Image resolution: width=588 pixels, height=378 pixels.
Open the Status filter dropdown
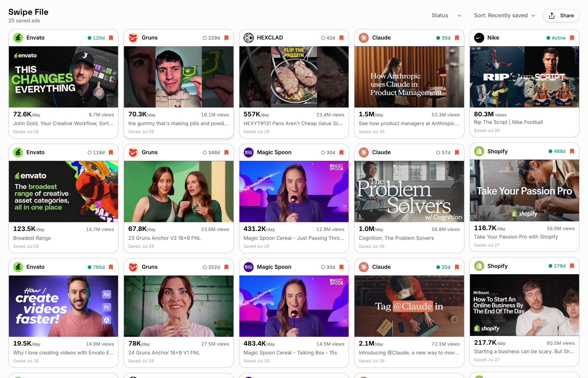point(446,15)
